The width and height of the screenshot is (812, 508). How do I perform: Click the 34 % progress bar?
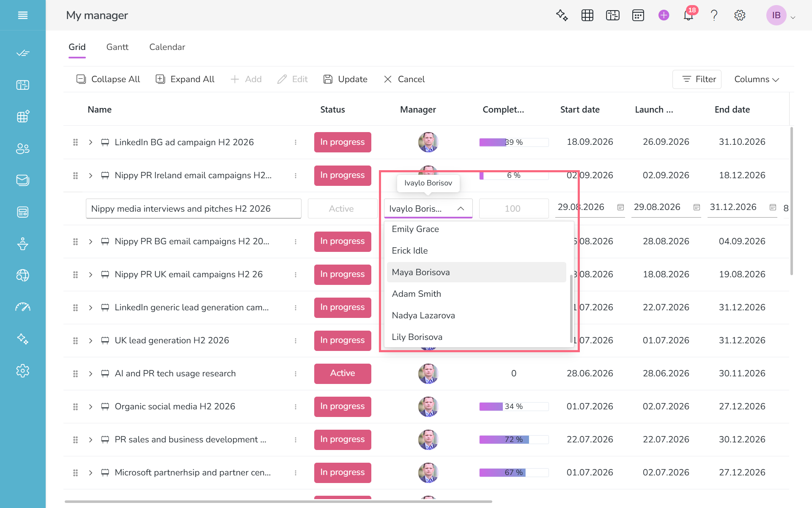click(514, 406)
